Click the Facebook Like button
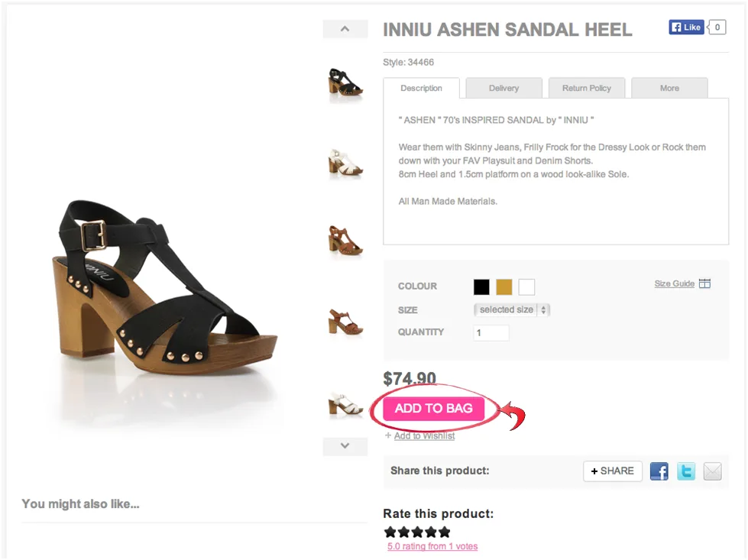Image resolution: width=748 pixels, height=560 pixels. tap(686, 28)
